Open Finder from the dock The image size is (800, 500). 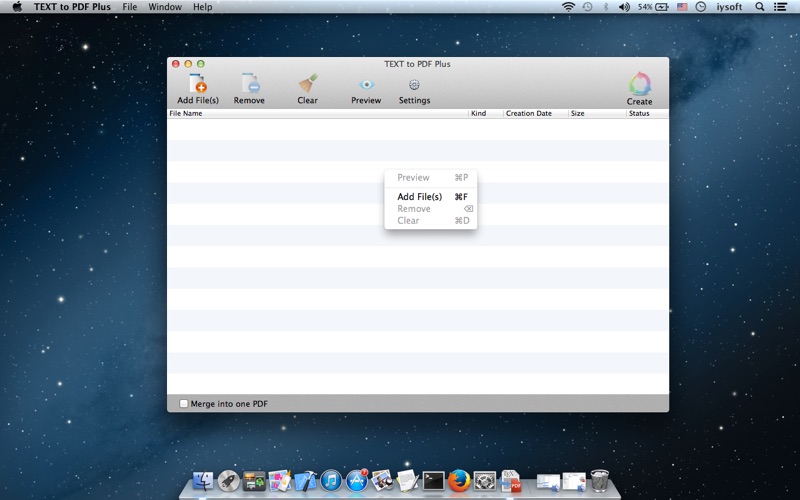tap(203, 481)
